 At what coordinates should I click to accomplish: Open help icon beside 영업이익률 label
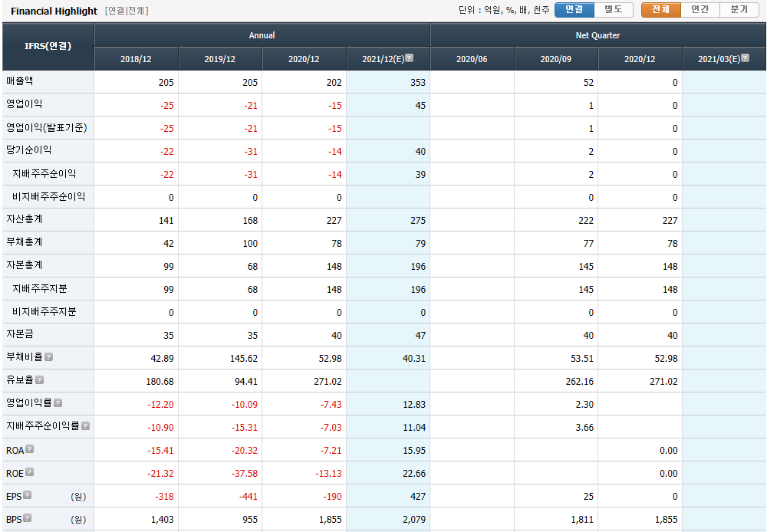[x=58, y=403]
